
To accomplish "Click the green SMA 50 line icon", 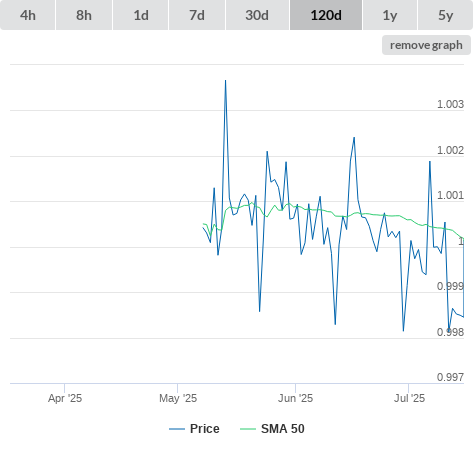I will click(x=248, y=429).
